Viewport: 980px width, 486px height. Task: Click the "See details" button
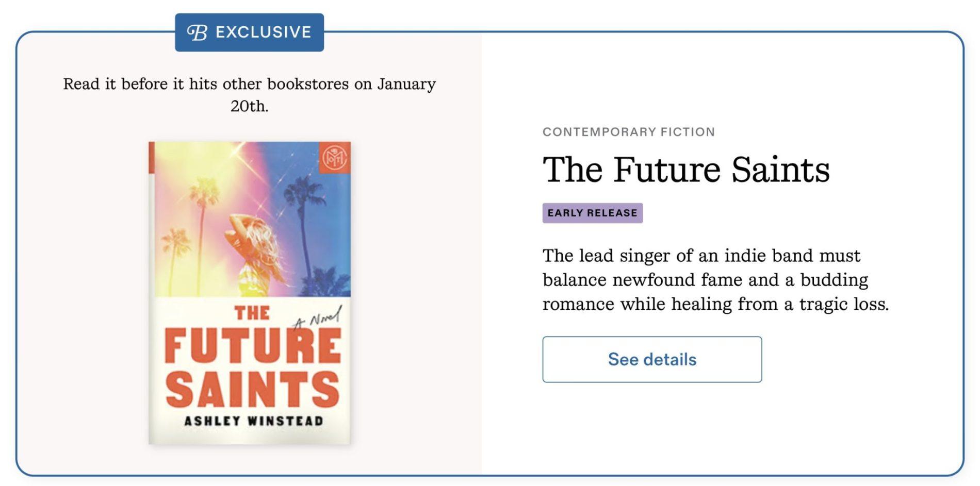point(651,359)
